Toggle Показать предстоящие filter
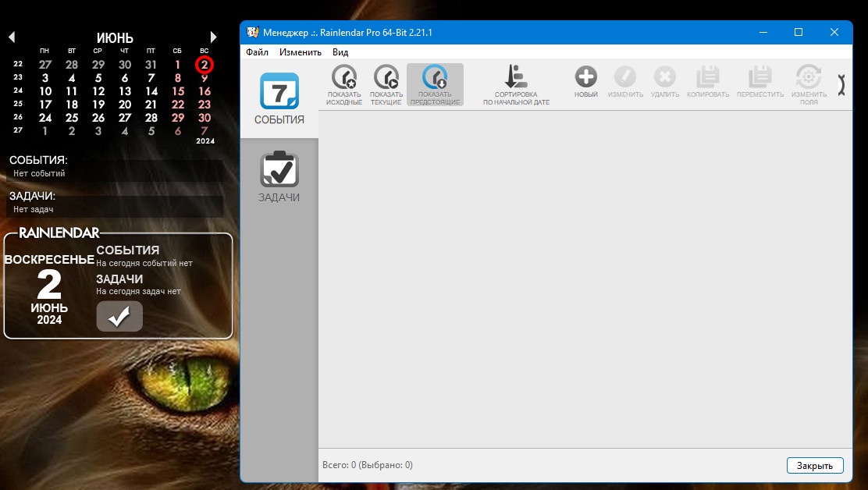 (435, 84)
